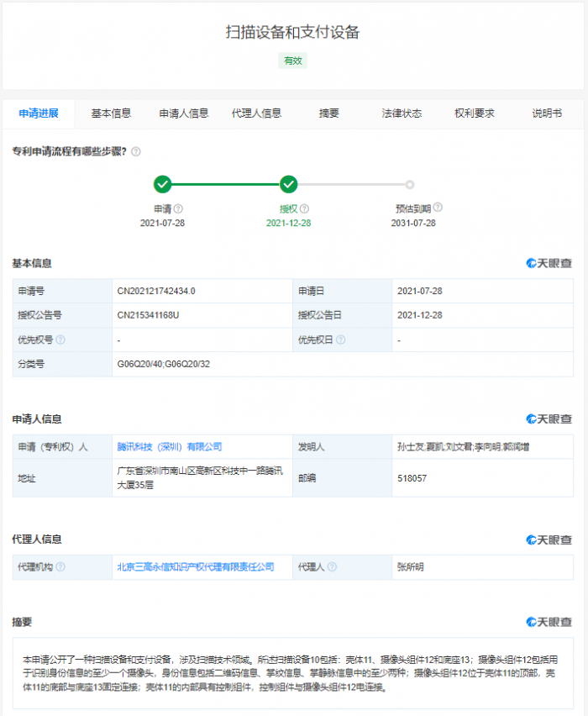
Task: Switch to the 法律状态 tab
Action: 402,113
